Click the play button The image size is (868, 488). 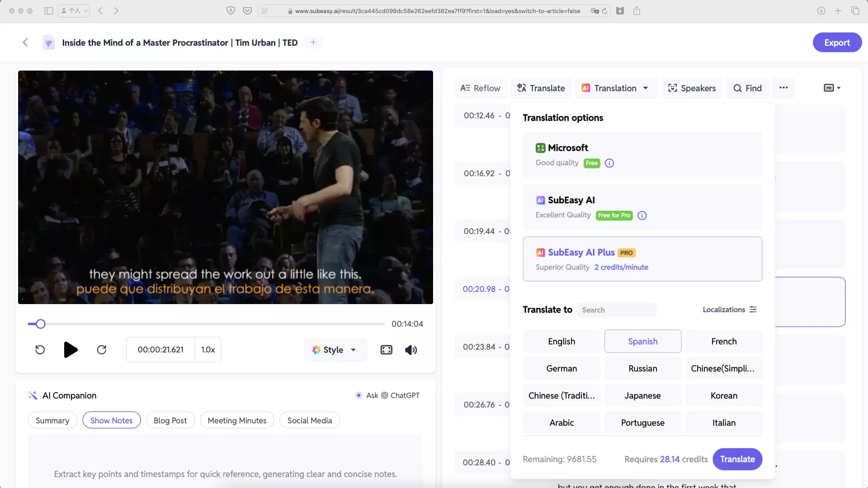pos(71,350)
